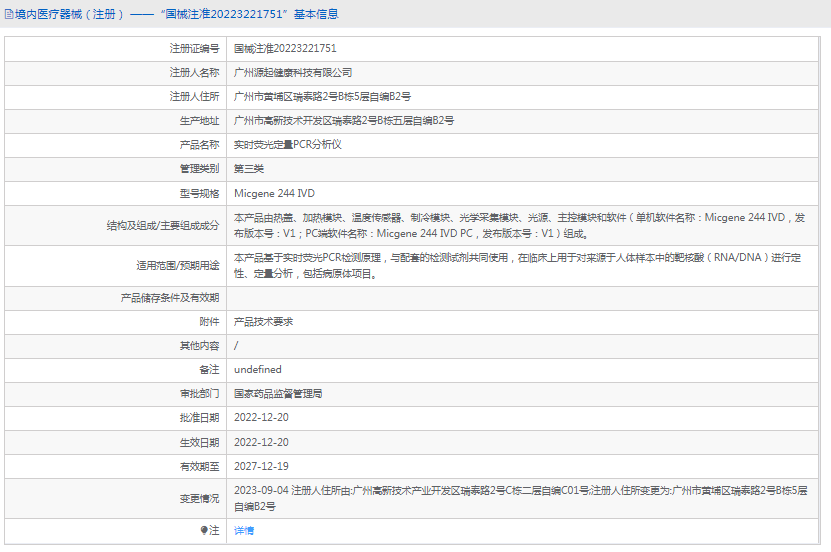Image resolution: width=831 pixels, height=552 pixels.
Task: Click the bullet icon beside 注 label
Action: 204,530
